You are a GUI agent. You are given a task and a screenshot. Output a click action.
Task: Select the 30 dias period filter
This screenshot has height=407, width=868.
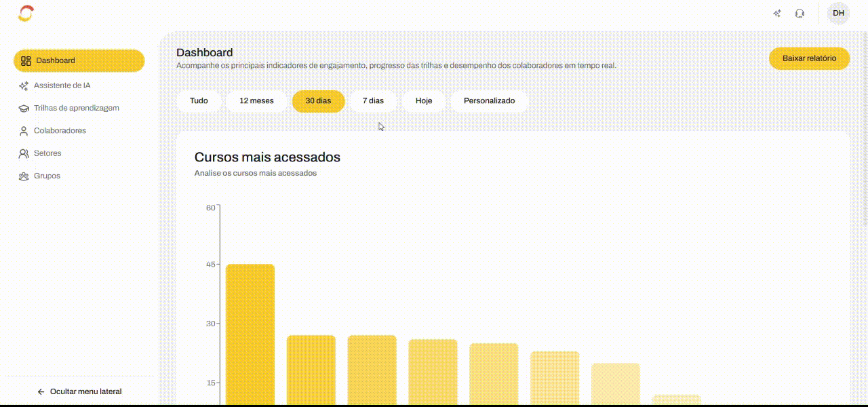coord(318,101)
